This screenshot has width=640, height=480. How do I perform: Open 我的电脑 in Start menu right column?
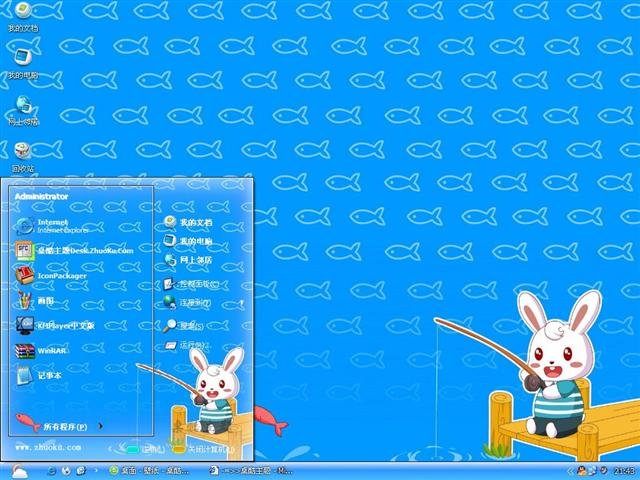click(x=188, y=241)
